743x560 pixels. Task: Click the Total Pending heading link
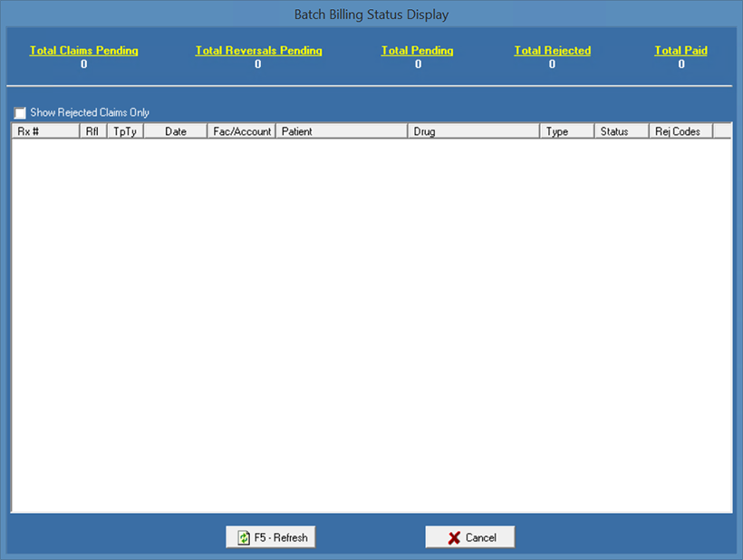[417, 51]
